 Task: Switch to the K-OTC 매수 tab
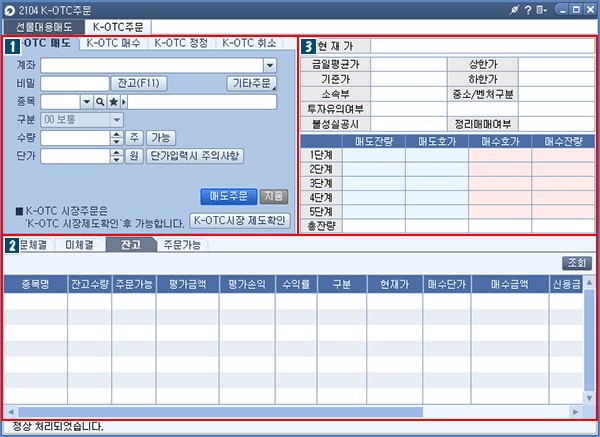[113, 43]
